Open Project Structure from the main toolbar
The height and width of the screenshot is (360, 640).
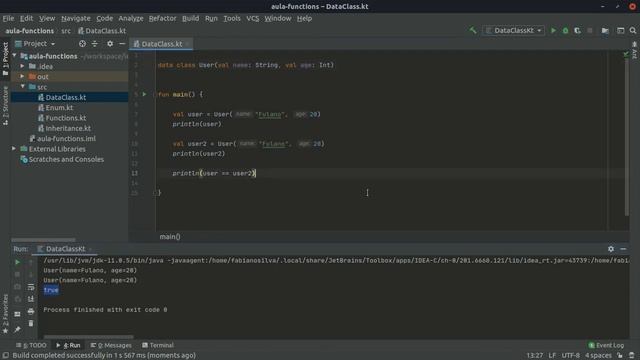605,30
